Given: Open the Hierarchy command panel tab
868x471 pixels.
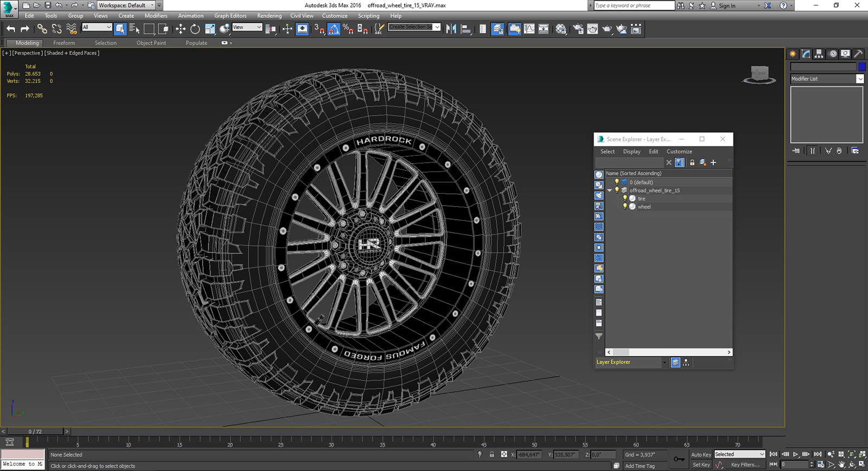Looking at the screenshot, I should pos(819,53).
